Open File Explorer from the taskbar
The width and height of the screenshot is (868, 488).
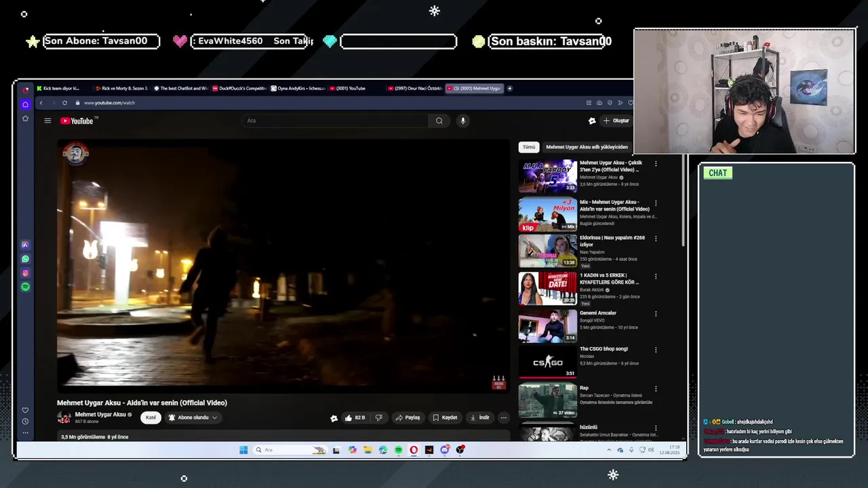pyautogui.click(x=368, y=450)
